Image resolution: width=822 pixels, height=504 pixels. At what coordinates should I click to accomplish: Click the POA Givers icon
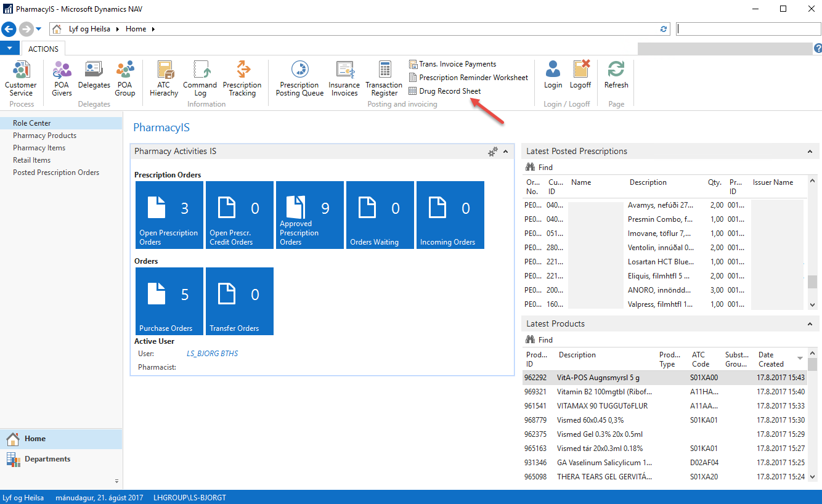point(62,78)
